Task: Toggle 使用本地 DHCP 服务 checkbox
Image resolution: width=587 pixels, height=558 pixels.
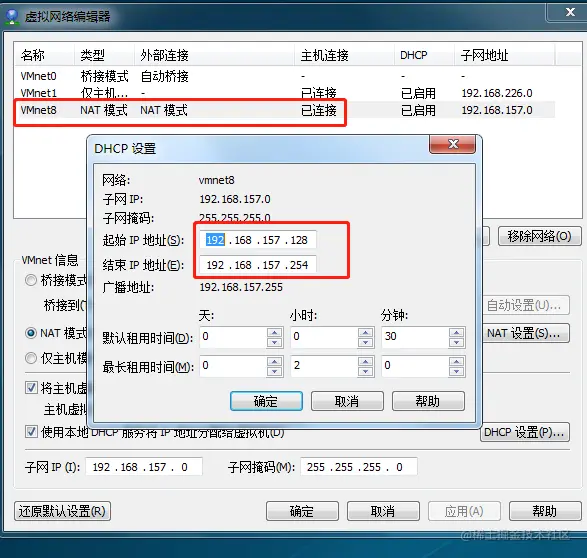Action: pyautogui.click(x=31, y=432)
